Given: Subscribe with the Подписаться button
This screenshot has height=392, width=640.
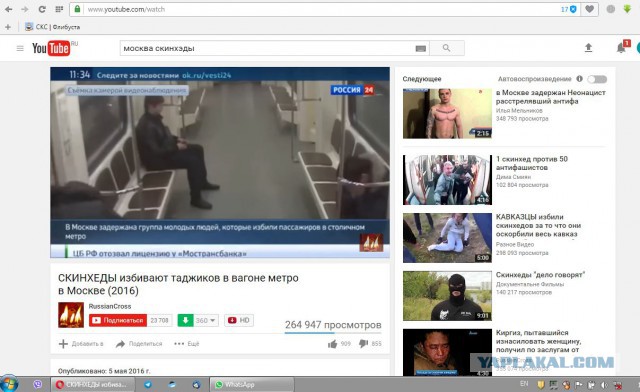Looking at the screenshot, I should [x=118, y=321].
